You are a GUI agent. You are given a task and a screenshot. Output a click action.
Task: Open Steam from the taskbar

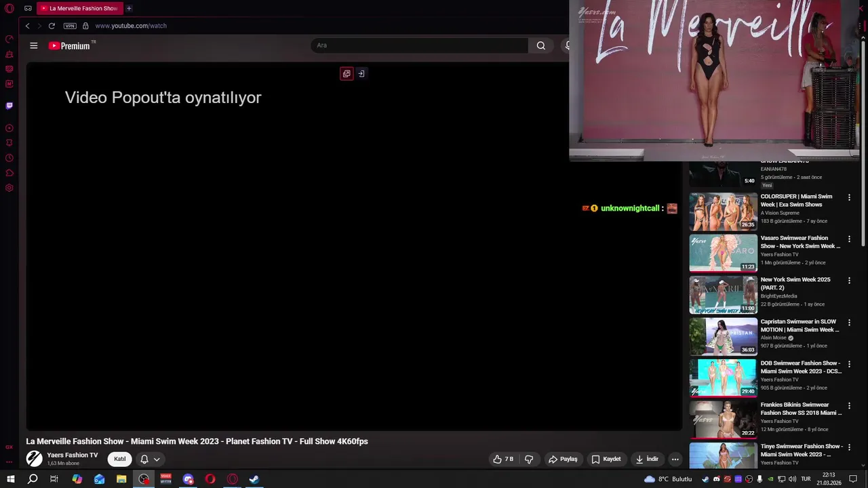click(254, 479)
